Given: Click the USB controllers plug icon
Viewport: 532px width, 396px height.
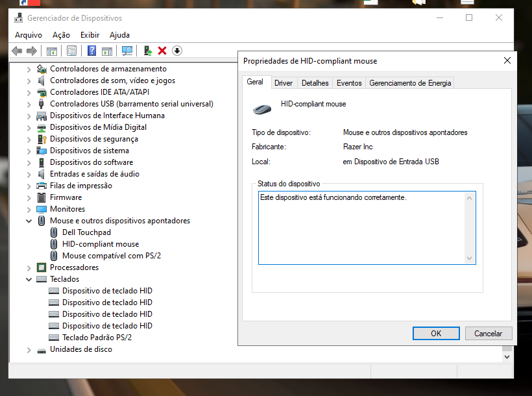Looking at the screenshot, I should coord(42,104).
